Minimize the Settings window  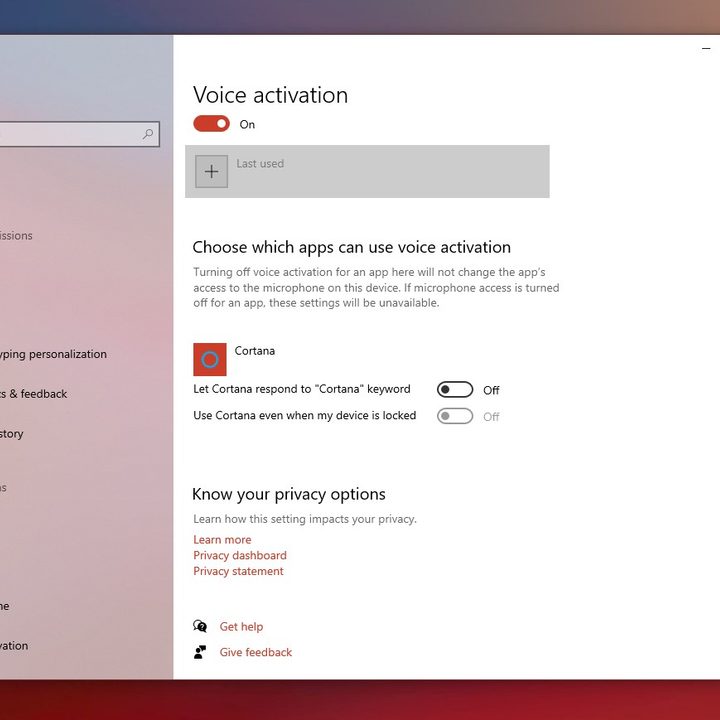706,48
